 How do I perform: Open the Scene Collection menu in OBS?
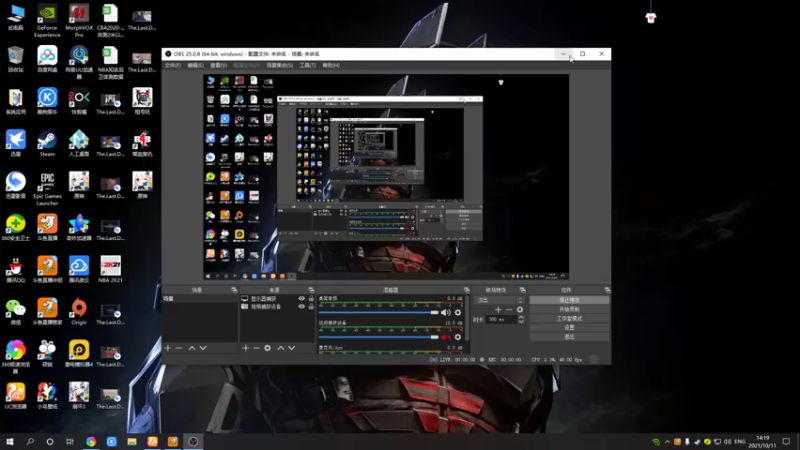[280, 65]
